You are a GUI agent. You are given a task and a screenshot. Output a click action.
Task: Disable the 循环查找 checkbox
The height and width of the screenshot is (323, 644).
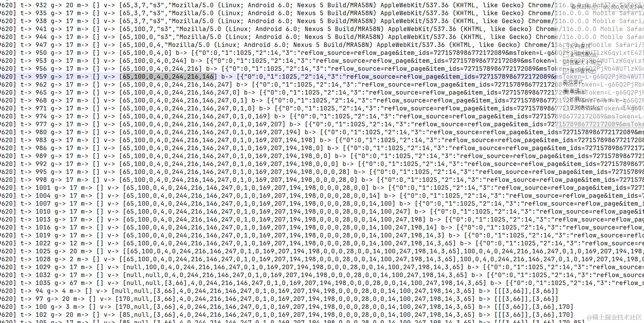tap(566, 71)
